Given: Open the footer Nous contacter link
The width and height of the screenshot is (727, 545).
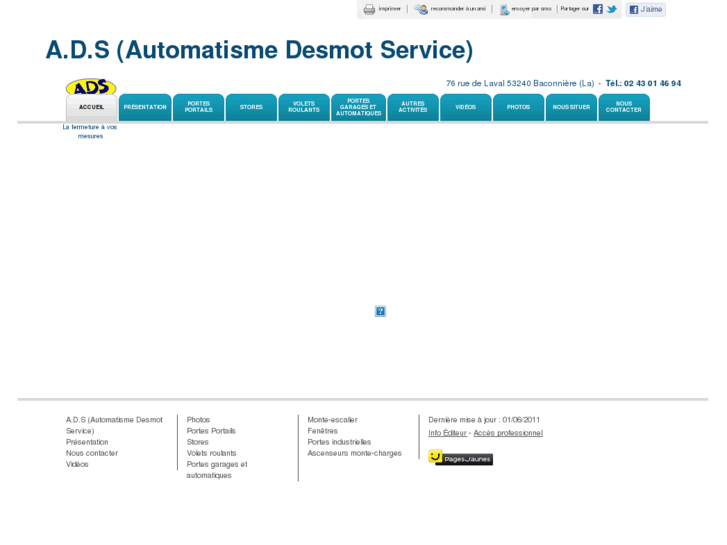Looking at the screenshot, I should (x=92, y=453).
